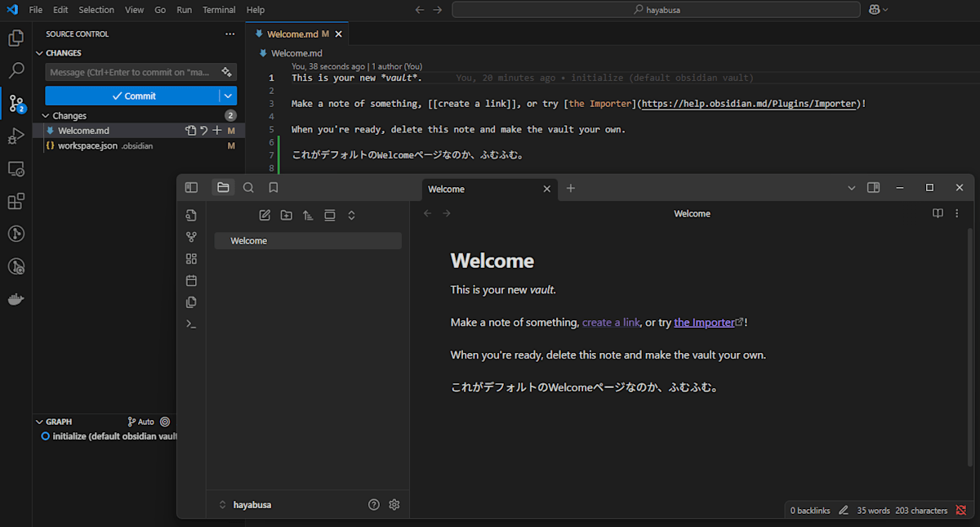Open VS Code Search view in activity bar

pyautogui.click(x=16, y=70)
